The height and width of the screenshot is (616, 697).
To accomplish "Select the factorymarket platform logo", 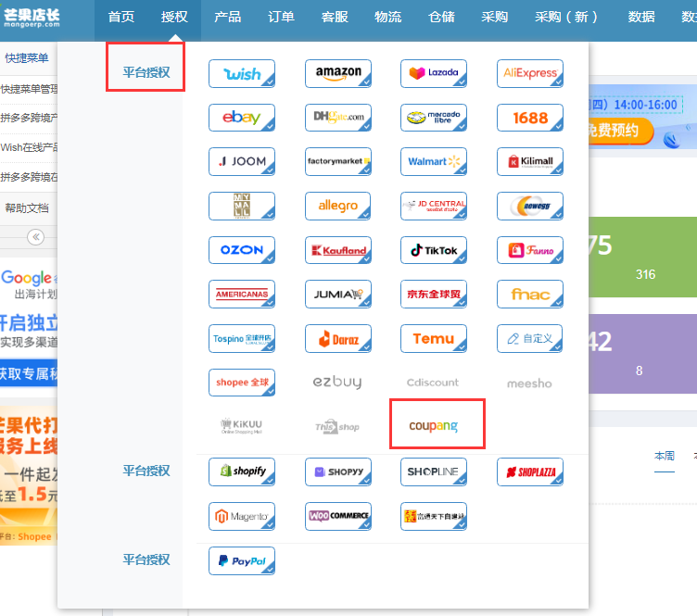I will click(x=337, y=162).
